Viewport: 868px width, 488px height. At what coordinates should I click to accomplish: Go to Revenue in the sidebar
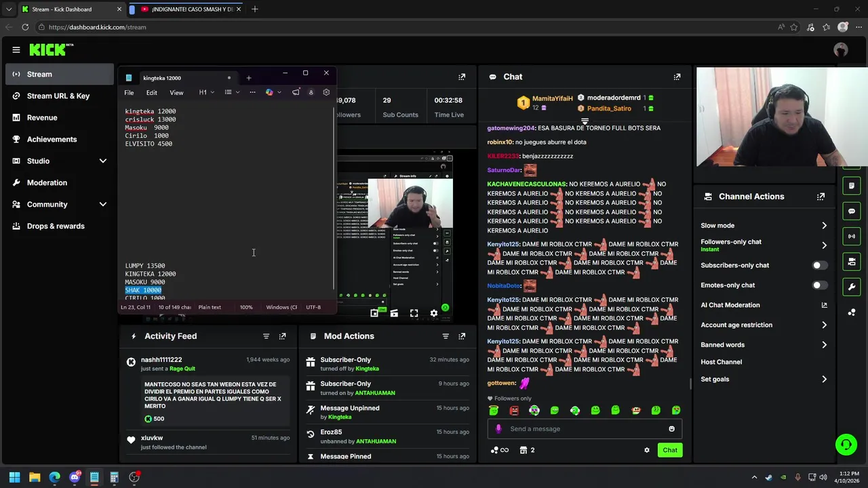click(x=60, y=117)
